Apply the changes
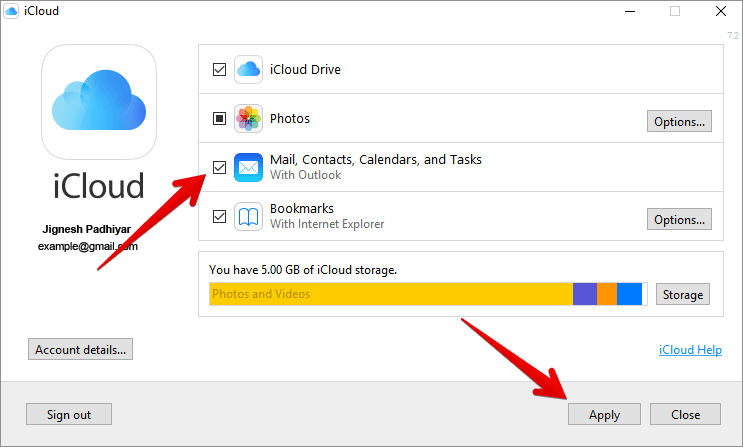743x447 pixels. click(604, 414)
